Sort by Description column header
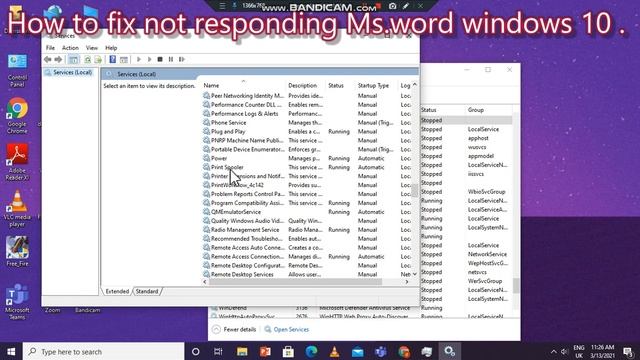This screenshot has height=360, width=640. click(x=302, y=85)
